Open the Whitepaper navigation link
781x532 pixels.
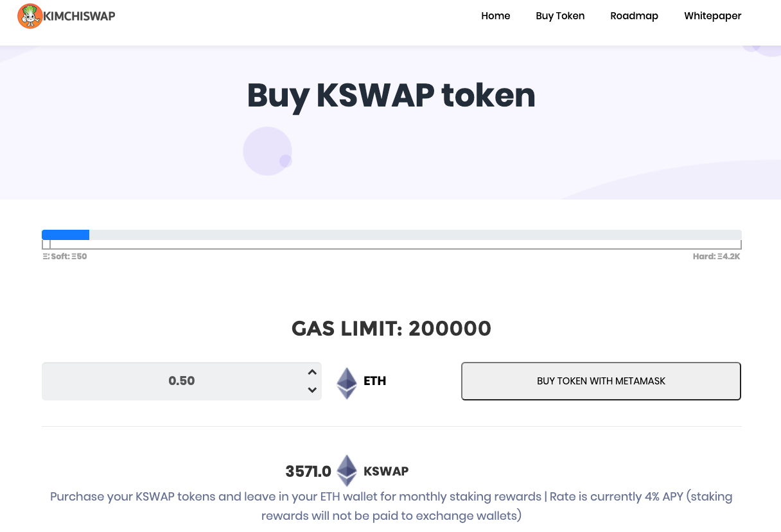(712, 16)
